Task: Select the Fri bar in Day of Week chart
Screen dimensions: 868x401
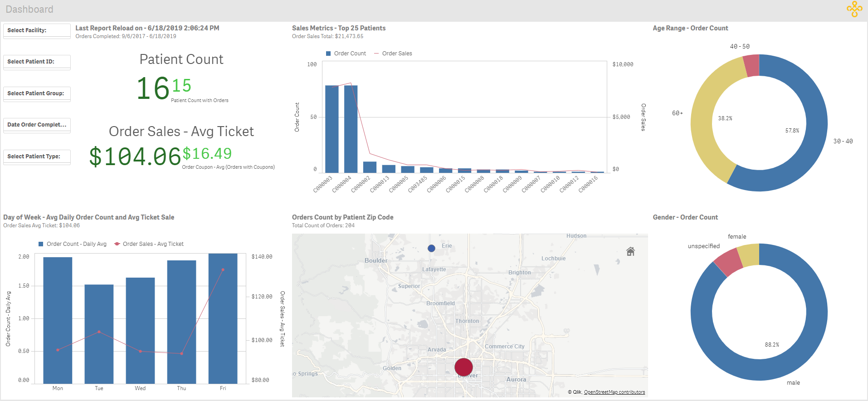Action: point(223,318)
